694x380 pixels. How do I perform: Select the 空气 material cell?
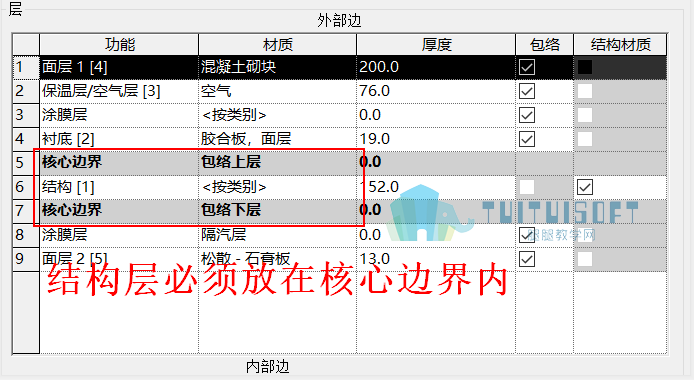pyautogui.click(x=278, y=91)
